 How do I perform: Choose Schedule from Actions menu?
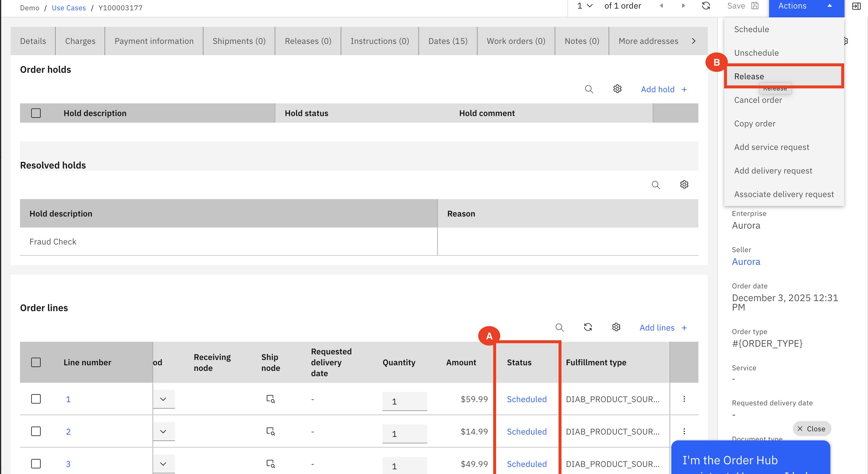point(784,29)
